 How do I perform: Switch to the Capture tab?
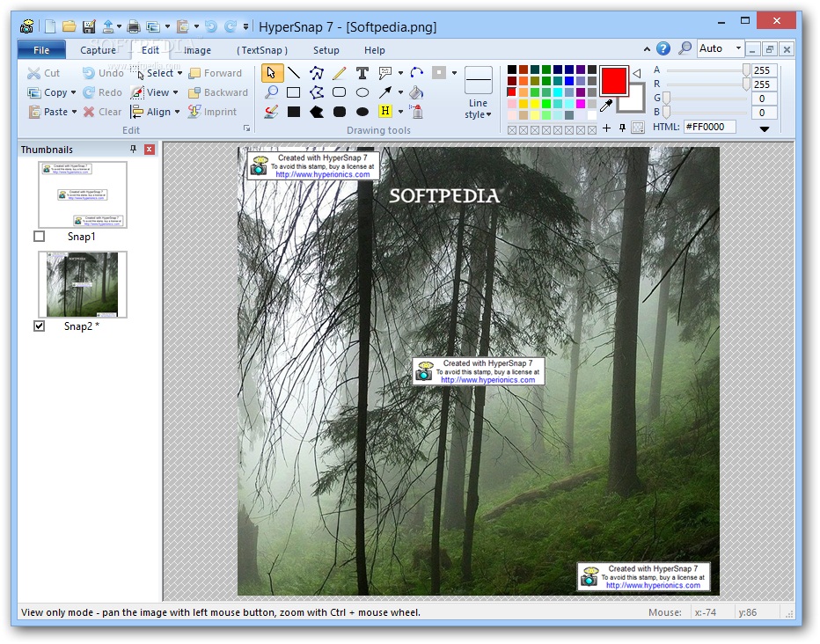click(x=98, y=50)
